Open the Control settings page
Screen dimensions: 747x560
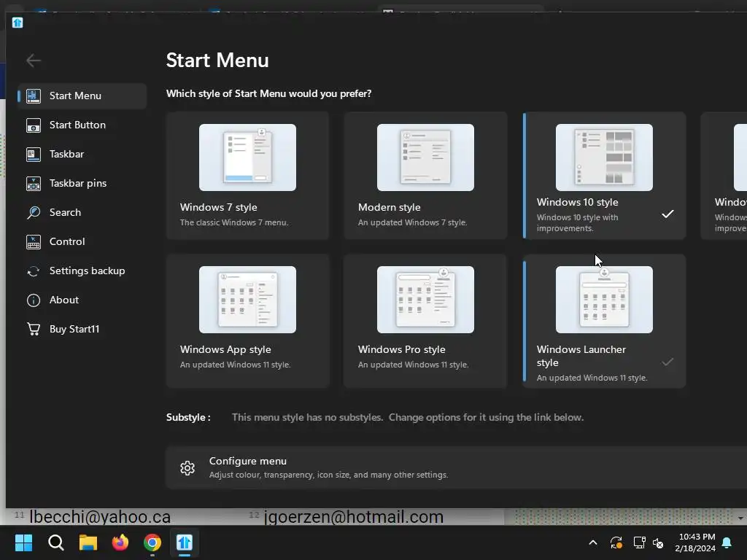[x=82, y=242]
